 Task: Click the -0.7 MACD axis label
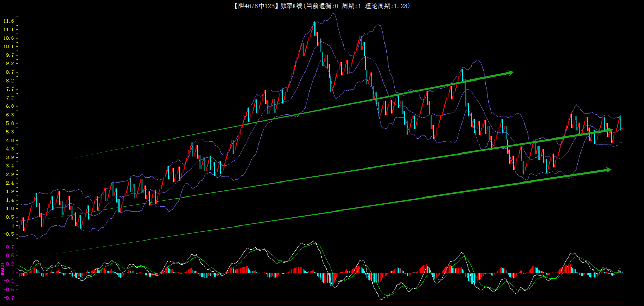pyautogui.click(x=9, y=298)
